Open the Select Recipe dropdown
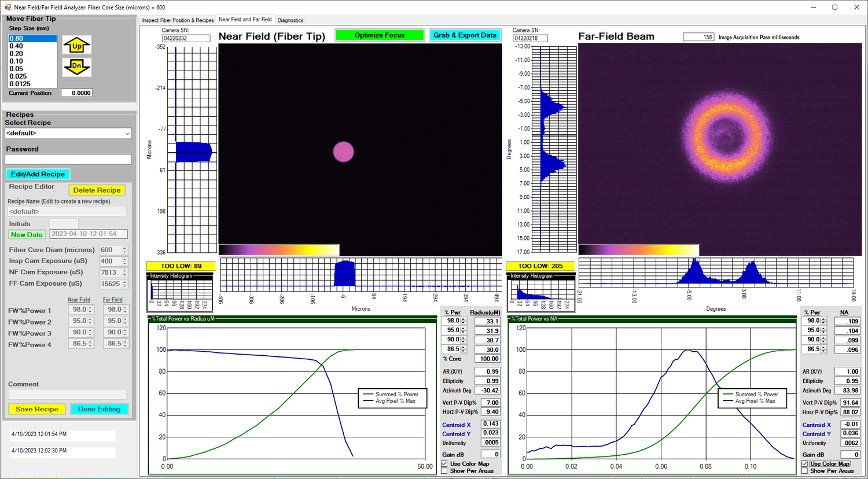The image size is (868, 479). point(68,133)
